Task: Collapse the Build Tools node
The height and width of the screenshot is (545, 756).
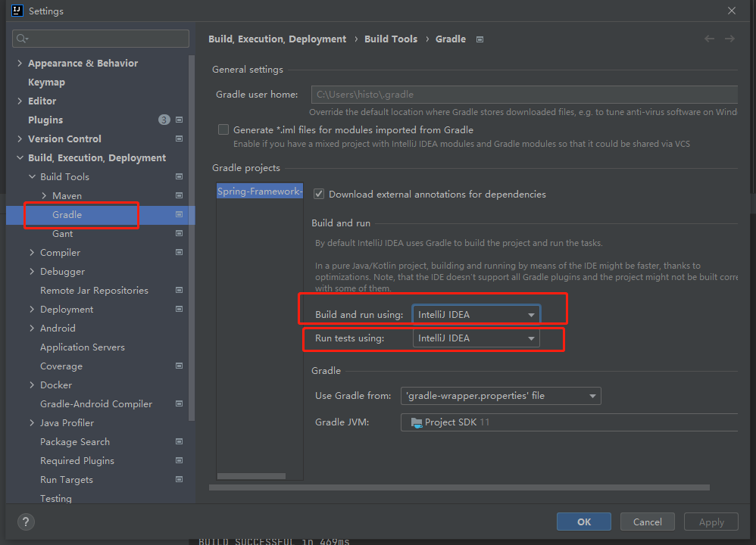Action: pos(33,176)
